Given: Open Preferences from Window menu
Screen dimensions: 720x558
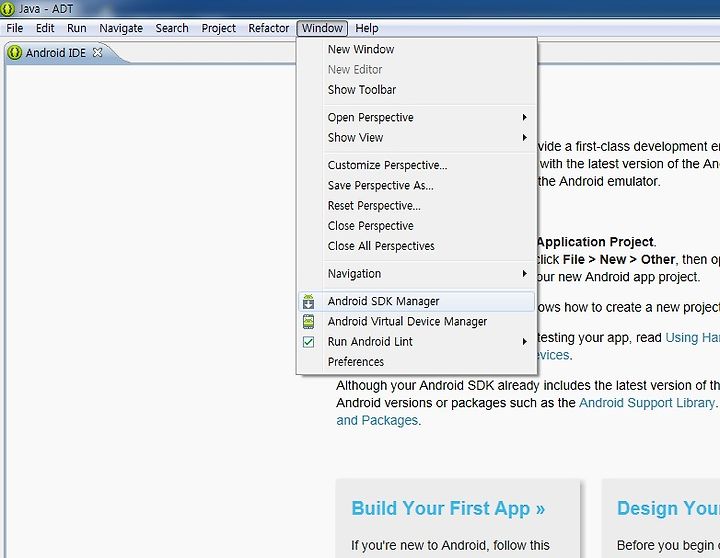Looking at the screenshot, I should 416,362.
